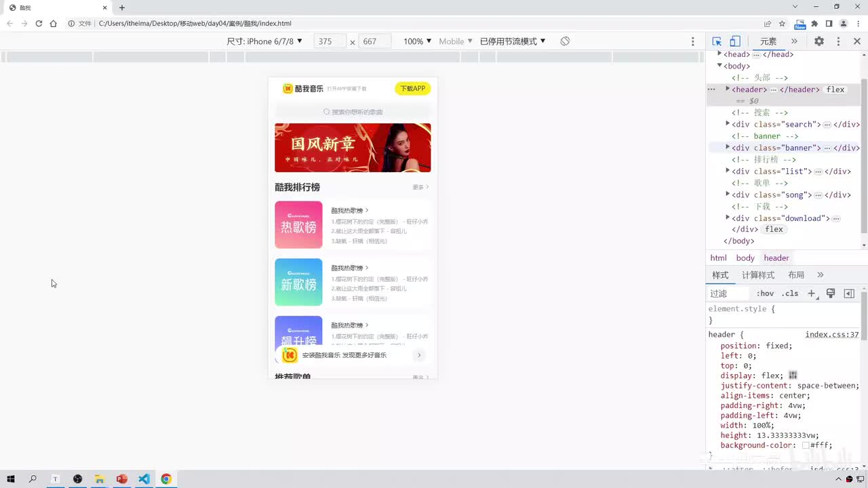Expand the div class list node
868x488 pixels.
pyautogui.click(x=728, y=171)
